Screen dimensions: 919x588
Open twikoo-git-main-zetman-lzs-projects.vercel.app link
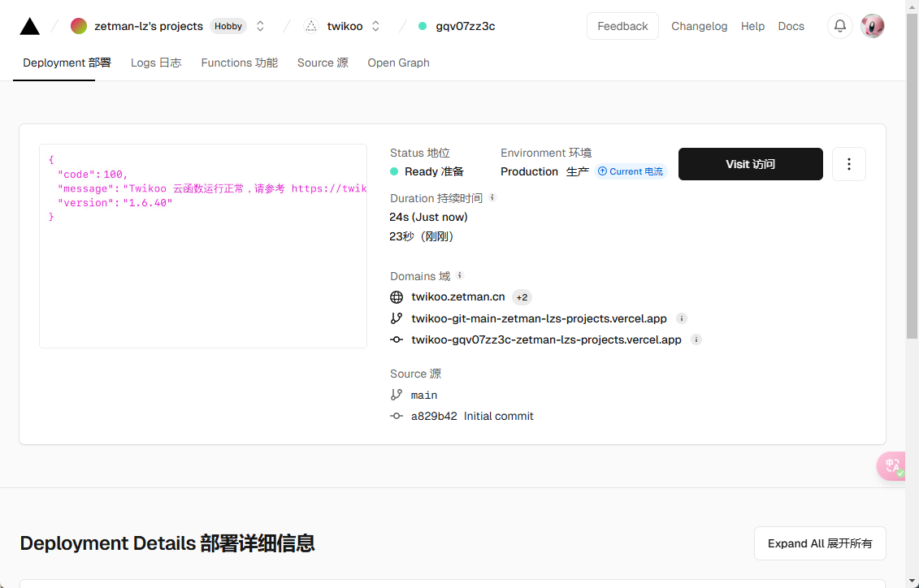click(539, 318)
